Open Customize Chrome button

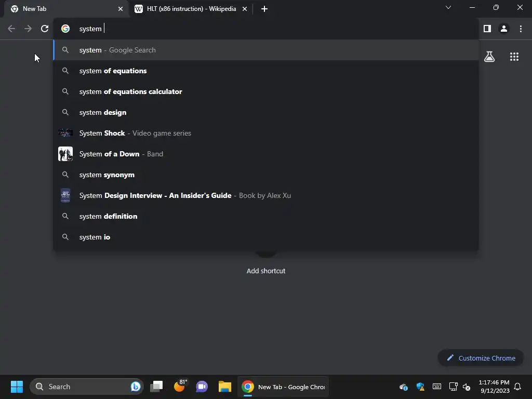481,358
